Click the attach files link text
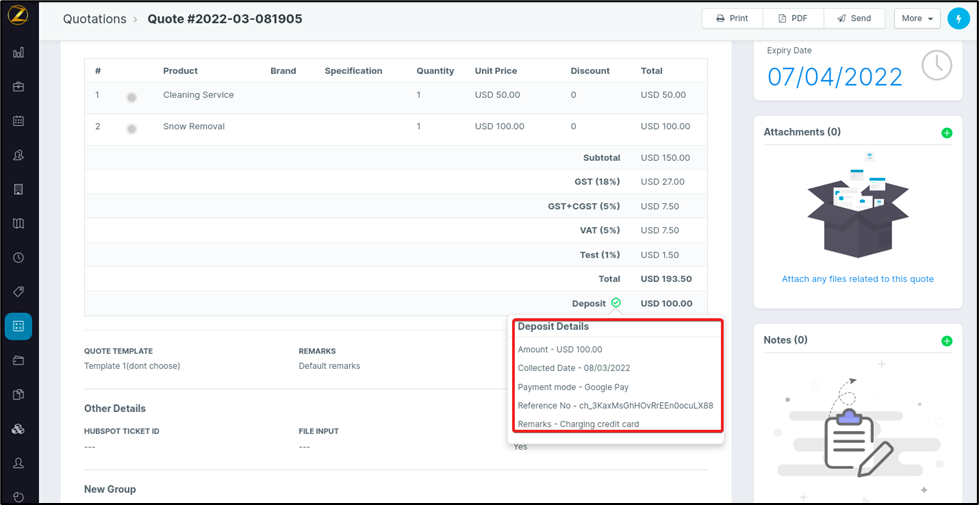This screenshot has width=979, height=505. coord(857,279)
